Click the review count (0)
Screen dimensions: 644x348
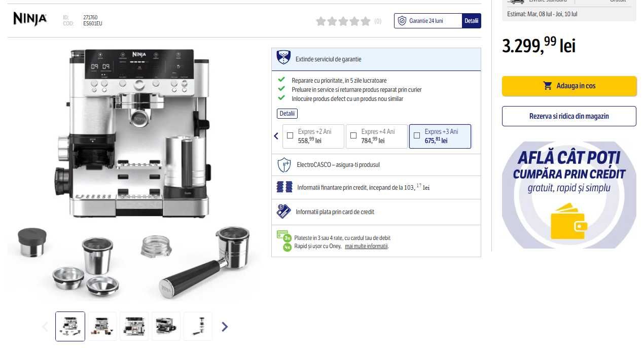coord(378,21)
